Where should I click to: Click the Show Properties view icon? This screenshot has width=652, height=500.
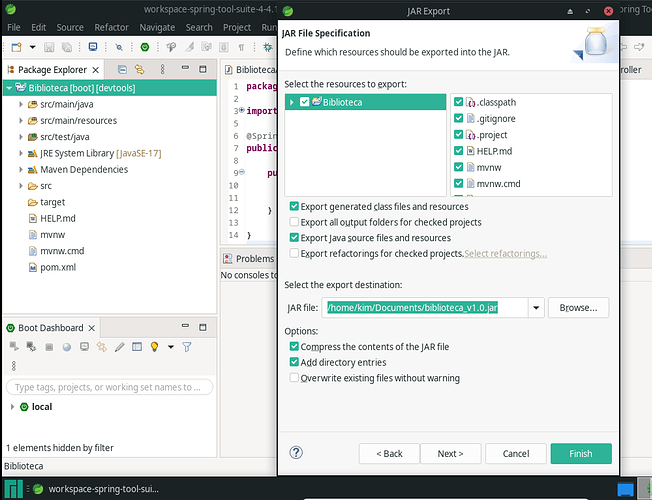pyautogui.click(x=137, y=347)
